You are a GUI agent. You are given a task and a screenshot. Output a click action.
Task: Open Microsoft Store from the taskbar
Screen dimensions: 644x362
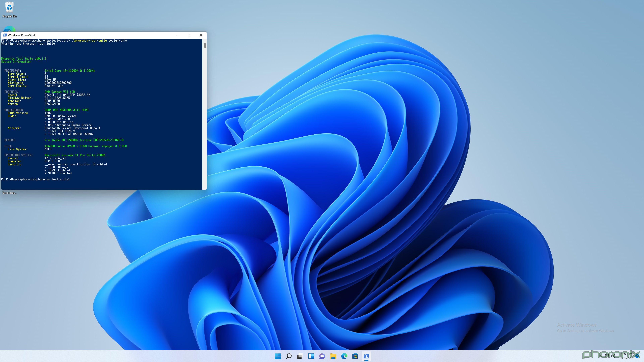[x=355, y=356]
